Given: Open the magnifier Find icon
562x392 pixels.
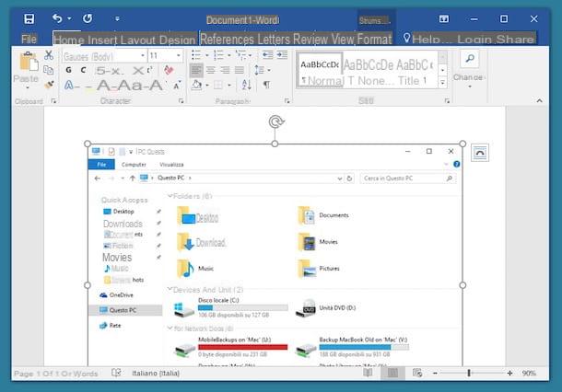Looking at the screenshot, I should pos(470,59).
